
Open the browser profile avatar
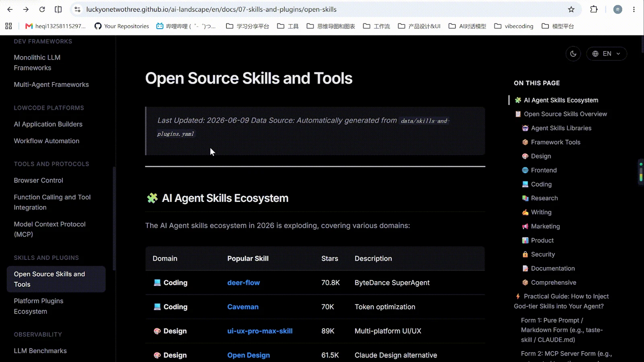pos(617,9)
